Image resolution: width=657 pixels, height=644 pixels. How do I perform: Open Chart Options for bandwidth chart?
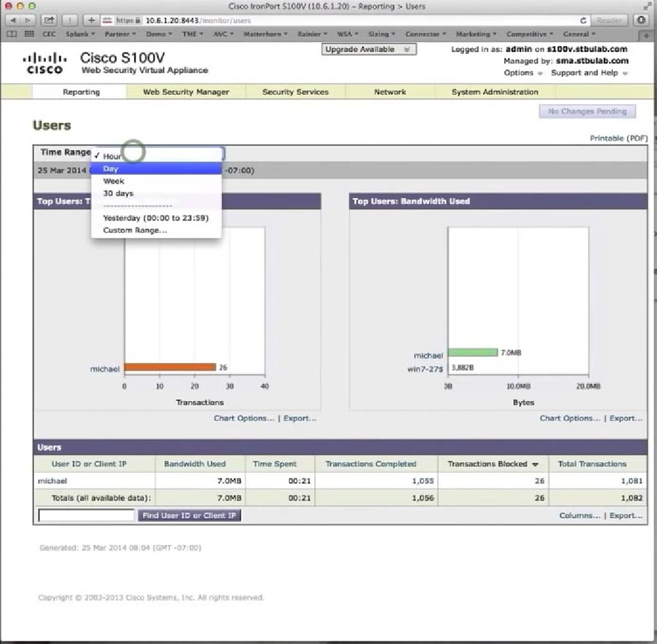(570, 418)
